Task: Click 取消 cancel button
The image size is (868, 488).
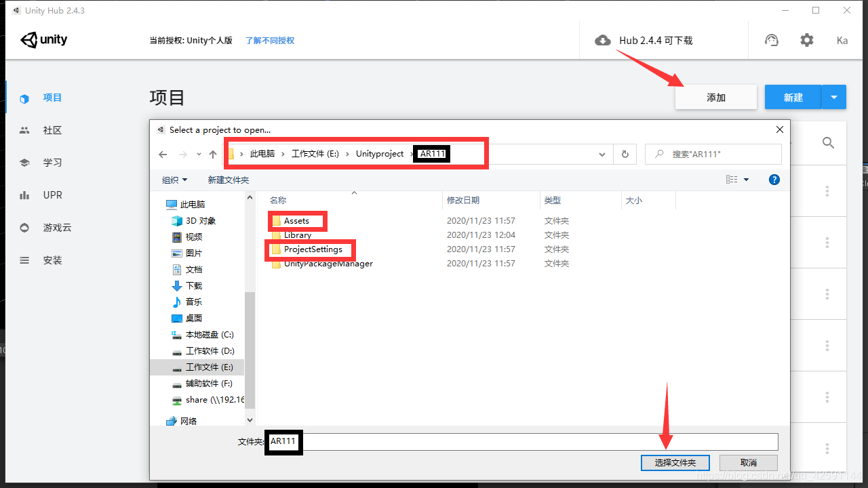Action: (x=749, y=462)
